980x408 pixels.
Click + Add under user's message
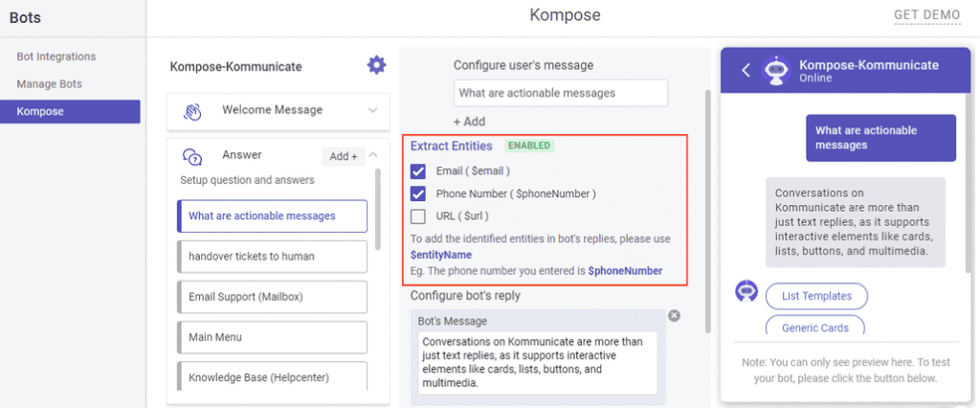click(469, 122)
